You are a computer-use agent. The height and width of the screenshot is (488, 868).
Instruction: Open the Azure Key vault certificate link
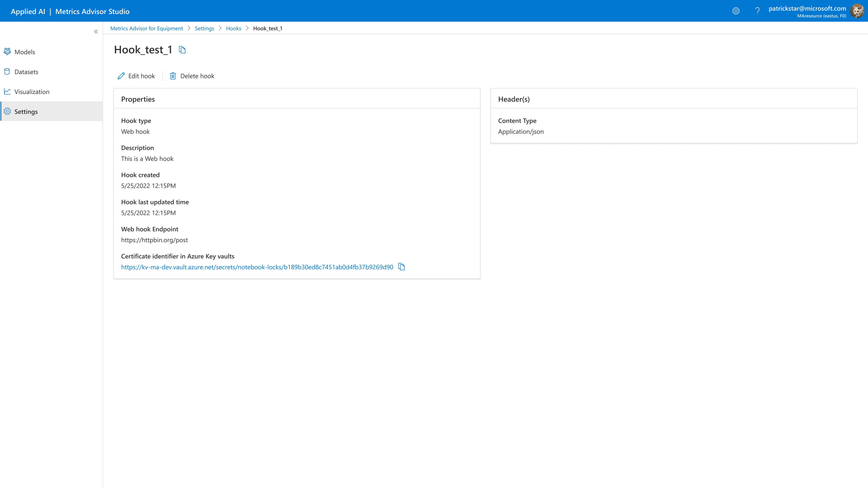point(257,267)
